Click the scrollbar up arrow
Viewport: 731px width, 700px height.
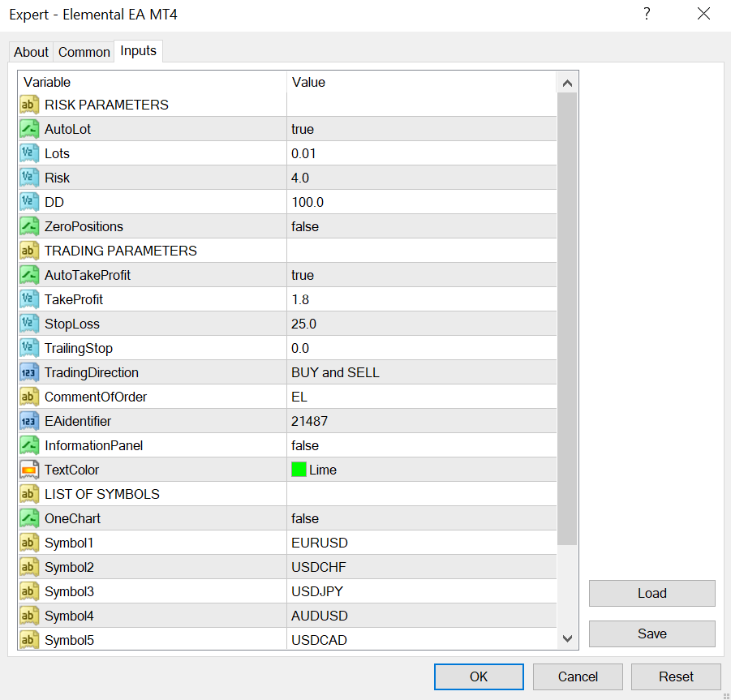tap(567, 83)
